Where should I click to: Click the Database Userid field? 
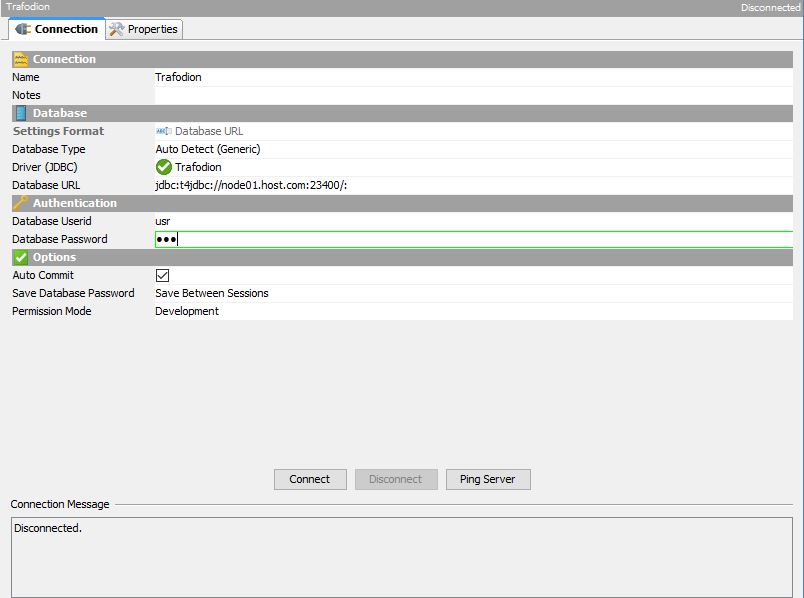click(470, 221)
